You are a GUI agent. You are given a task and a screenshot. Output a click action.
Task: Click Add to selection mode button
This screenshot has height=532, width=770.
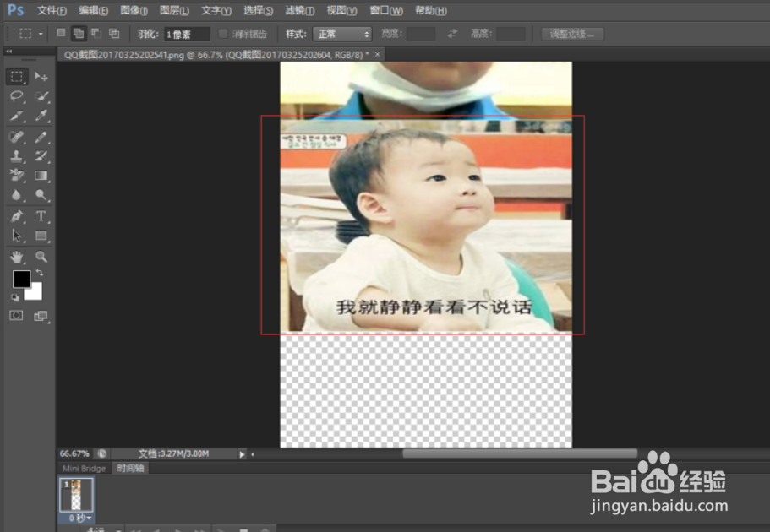tap(78, 34)
